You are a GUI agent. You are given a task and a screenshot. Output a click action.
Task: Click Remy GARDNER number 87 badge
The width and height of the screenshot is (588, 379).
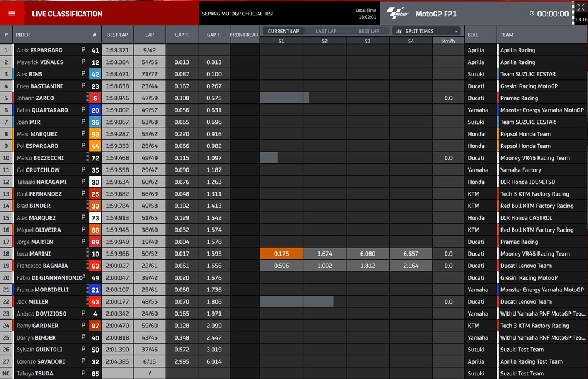click(95, 326)
